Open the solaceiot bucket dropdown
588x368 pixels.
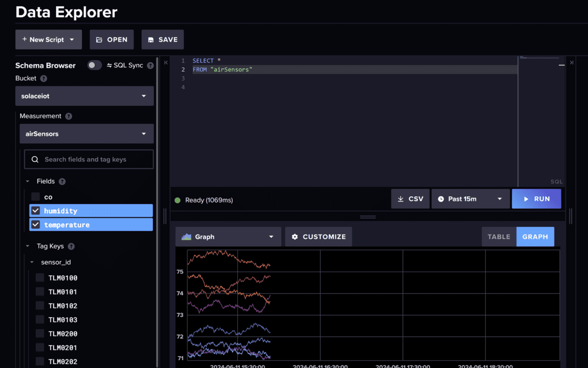point(84,96)
